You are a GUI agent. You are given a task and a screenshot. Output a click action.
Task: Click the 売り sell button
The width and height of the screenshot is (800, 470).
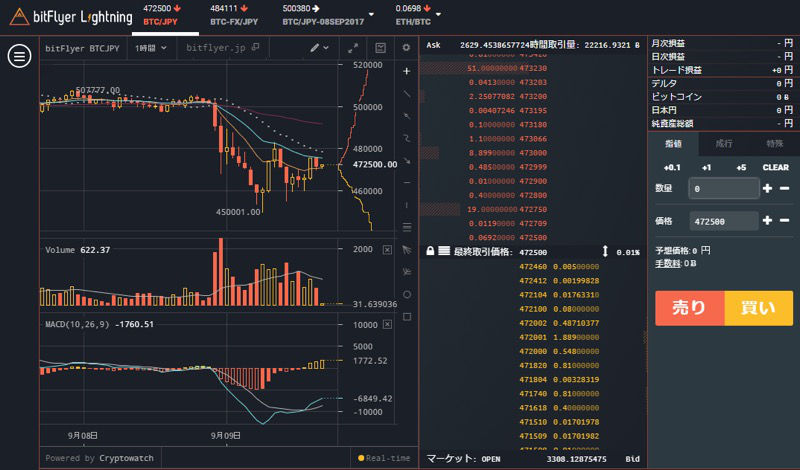[x=689, y=308]
